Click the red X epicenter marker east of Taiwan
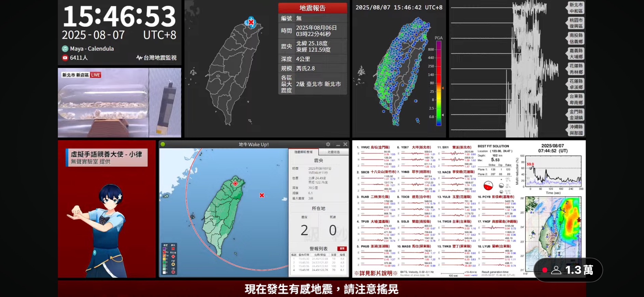The width and height of the screenshot is (644, 297). (x=262, y=195)
